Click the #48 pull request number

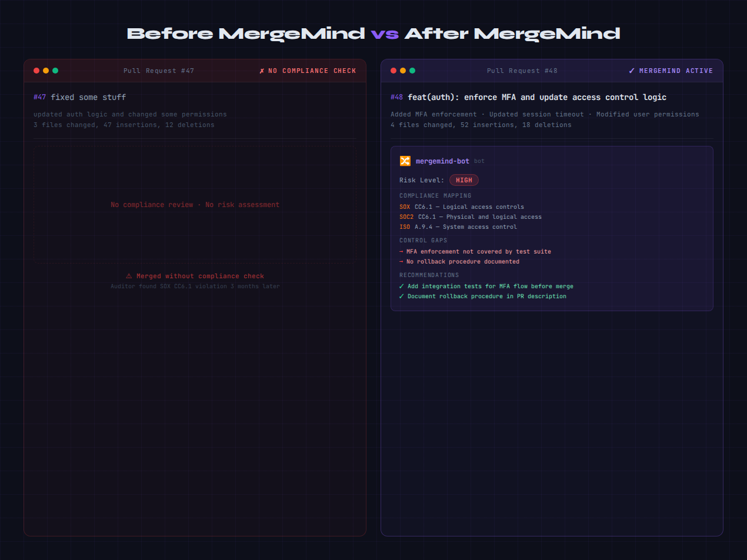397,97
